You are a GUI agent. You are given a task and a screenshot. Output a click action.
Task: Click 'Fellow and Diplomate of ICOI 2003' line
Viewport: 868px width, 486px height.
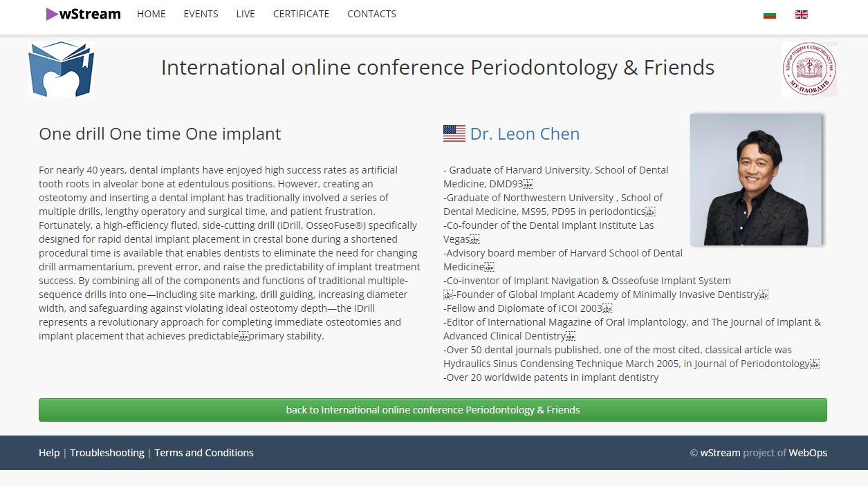pyautogui.click(x=528, y=308)
